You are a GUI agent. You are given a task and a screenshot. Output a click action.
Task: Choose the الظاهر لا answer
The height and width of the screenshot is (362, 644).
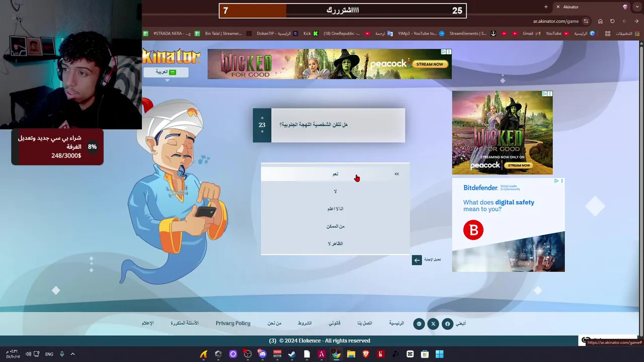click(x=335, y=243)
